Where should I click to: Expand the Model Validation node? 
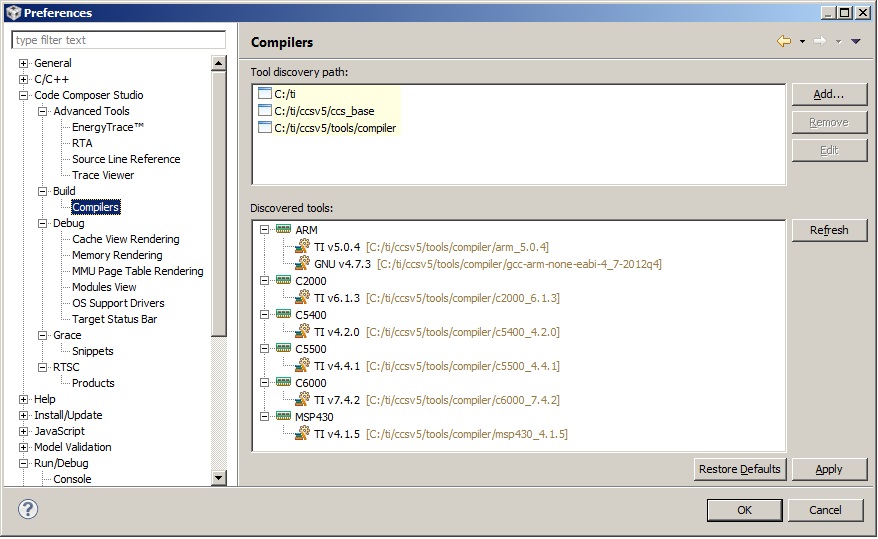pos(24,447)
